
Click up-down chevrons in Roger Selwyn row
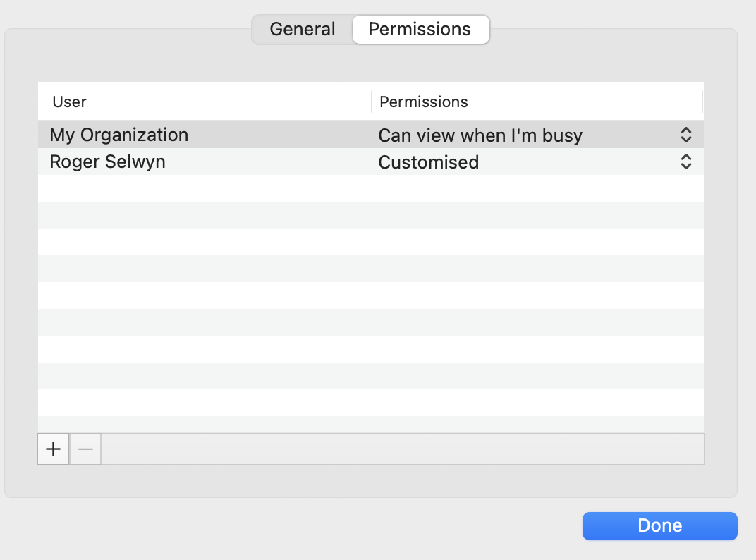(x=685, y=162)
